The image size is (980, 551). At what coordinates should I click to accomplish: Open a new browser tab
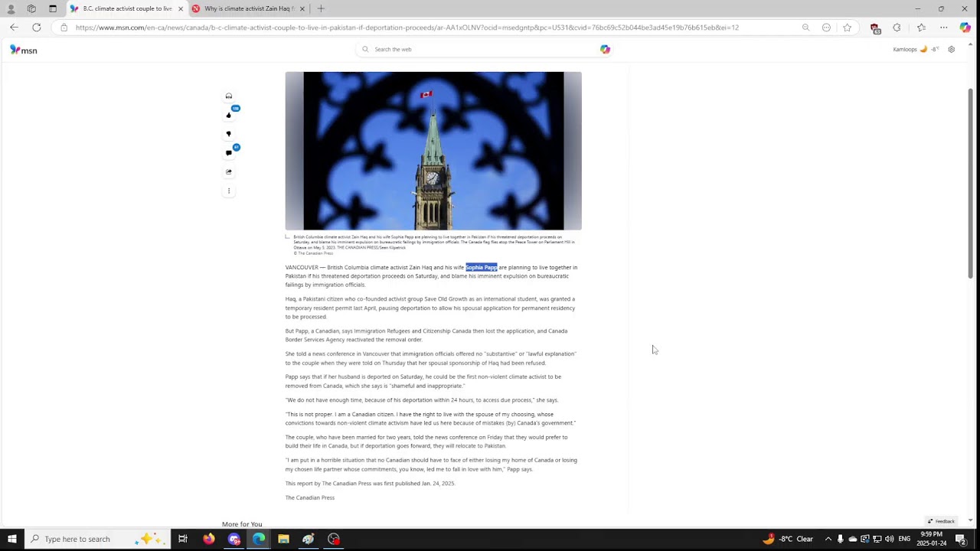[x=321, y=8]
